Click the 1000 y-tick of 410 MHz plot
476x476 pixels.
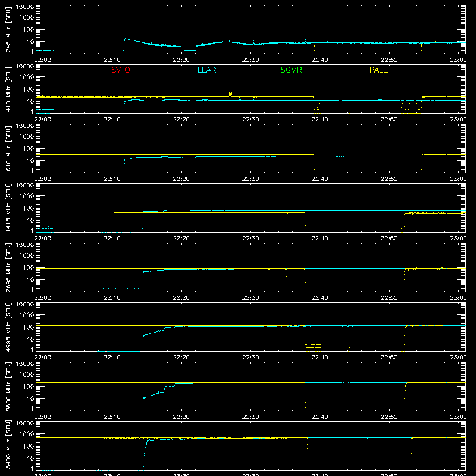27,77
